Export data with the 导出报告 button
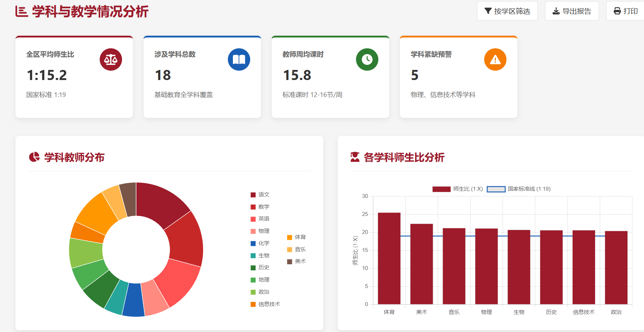Screen dimensions: 644x332 [x=572, y=11]
